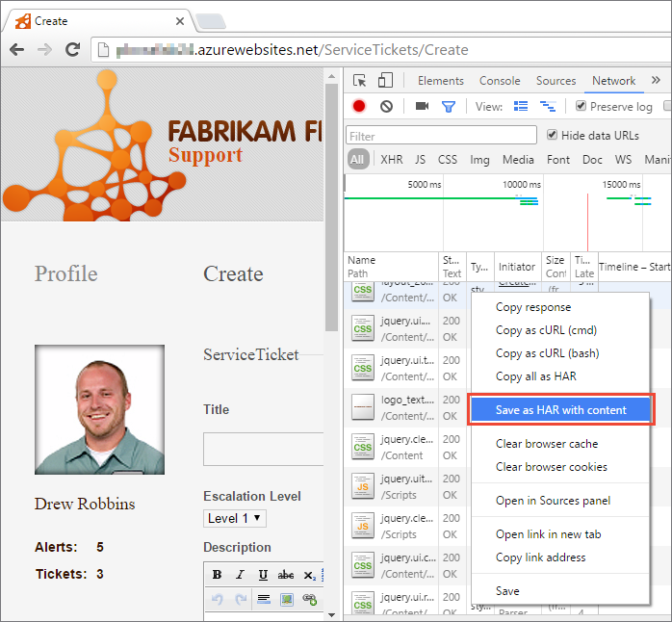The image size is (672, 622).
Task: Open the Elements tab in DevTools
Action: tap(441, 81)
